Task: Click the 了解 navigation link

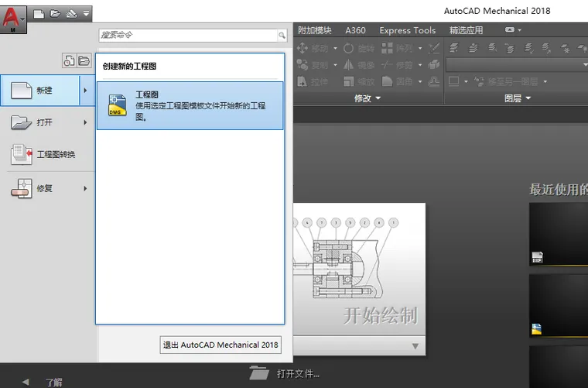Action: point(54,383)
